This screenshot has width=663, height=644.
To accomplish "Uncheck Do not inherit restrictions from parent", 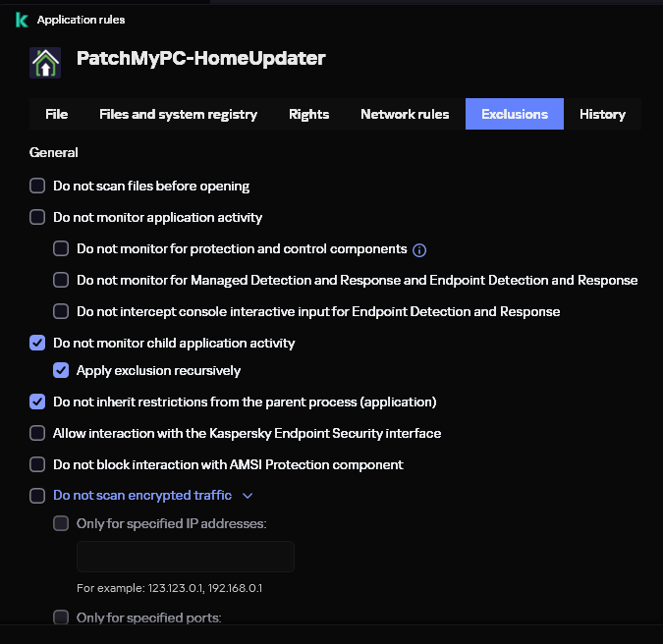I will coord(37,402).
